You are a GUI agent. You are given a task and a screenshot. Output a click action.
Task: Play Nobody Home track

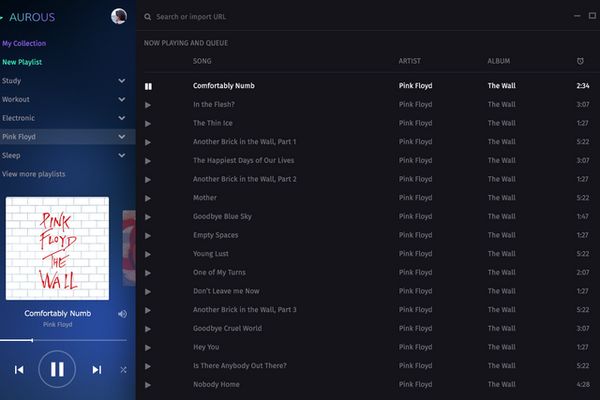(x=148, y=385)
